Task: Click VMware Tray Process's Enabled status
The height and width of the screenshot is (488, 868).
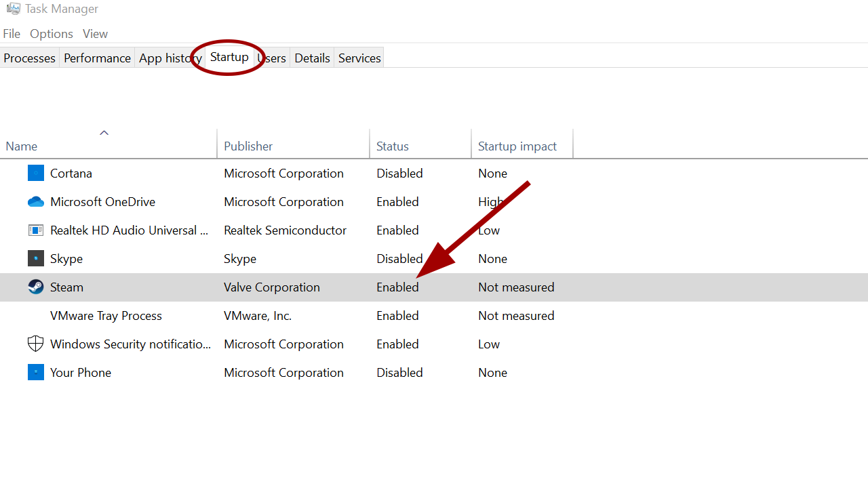Action: [397, 316]
